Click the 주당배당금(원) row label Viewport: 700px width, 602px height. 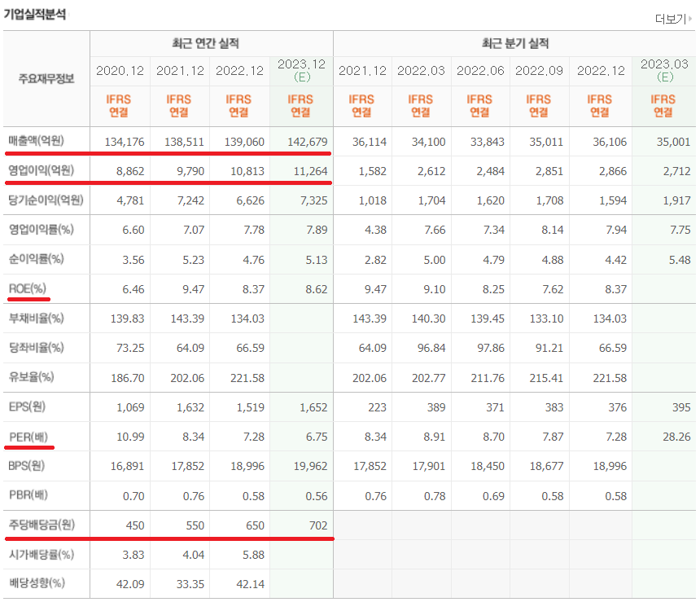pyautogui.click(x=42, y=525)
